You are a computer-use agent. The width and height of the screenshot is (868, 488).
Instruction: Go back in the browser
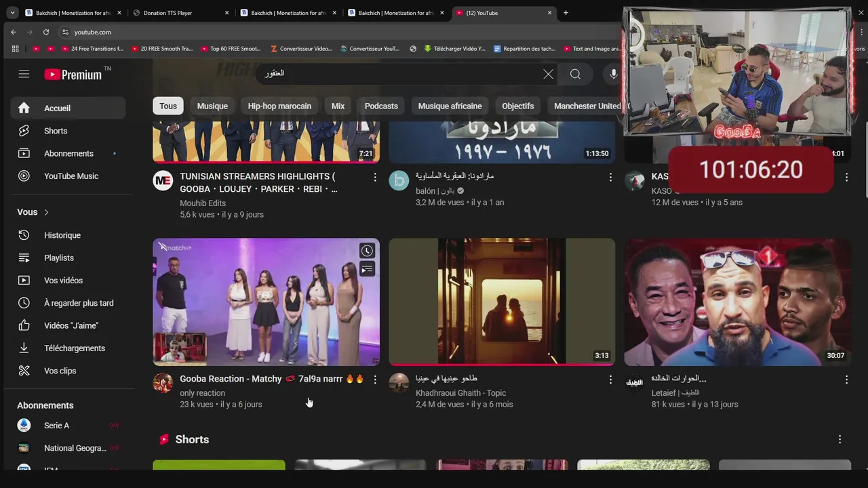pyautogui.click(x=14, y=32)
